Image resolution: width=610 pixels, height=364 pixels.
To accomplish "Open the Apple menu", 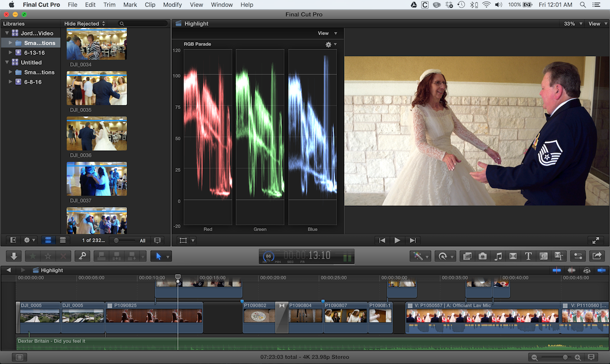I will [x=11, y=5].
